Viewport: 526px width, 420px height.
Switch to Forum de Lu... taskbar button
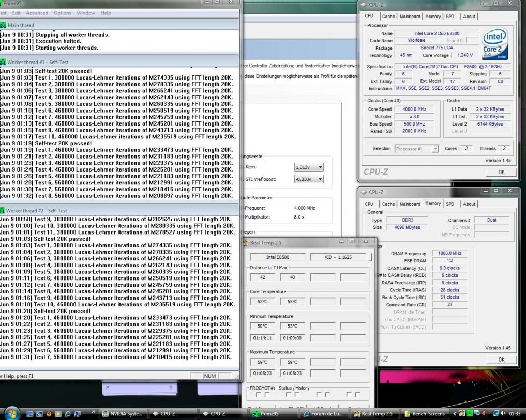[x=324, y=414]
